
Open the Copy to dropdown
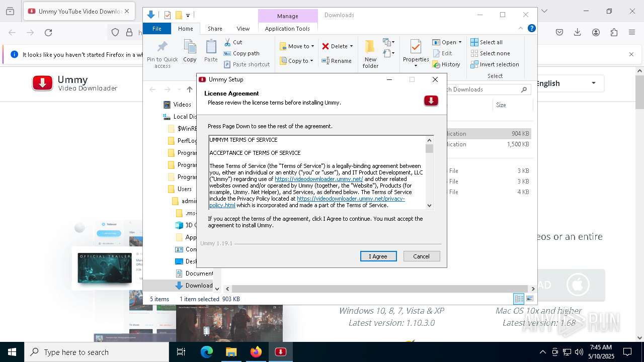296,61
